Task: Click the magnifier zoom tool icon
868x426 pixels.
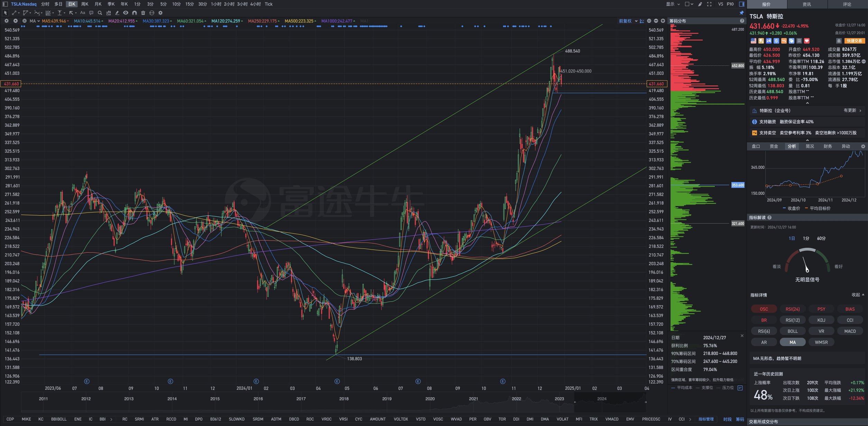Action: [x=100, y=13]
